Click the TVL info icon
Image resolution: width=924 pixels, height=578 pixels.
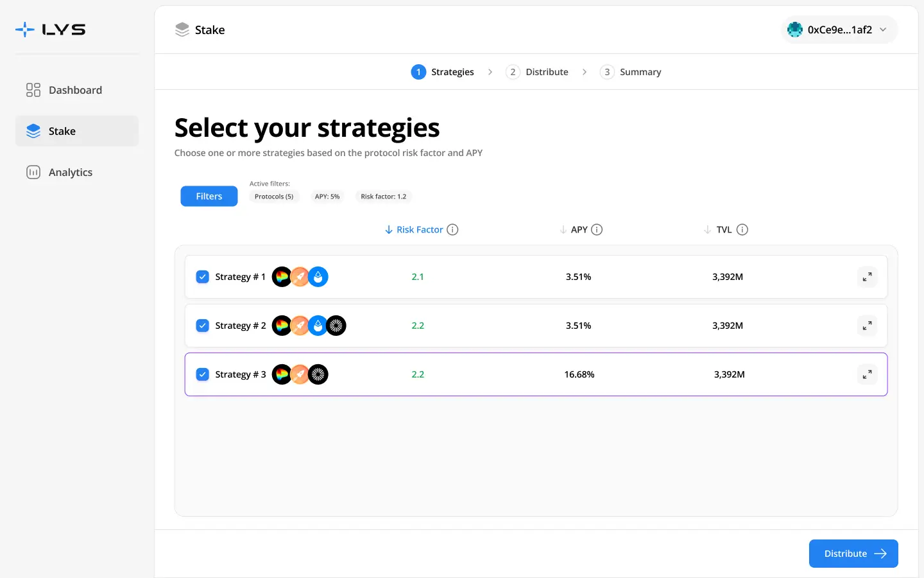[x=742, y=230]
